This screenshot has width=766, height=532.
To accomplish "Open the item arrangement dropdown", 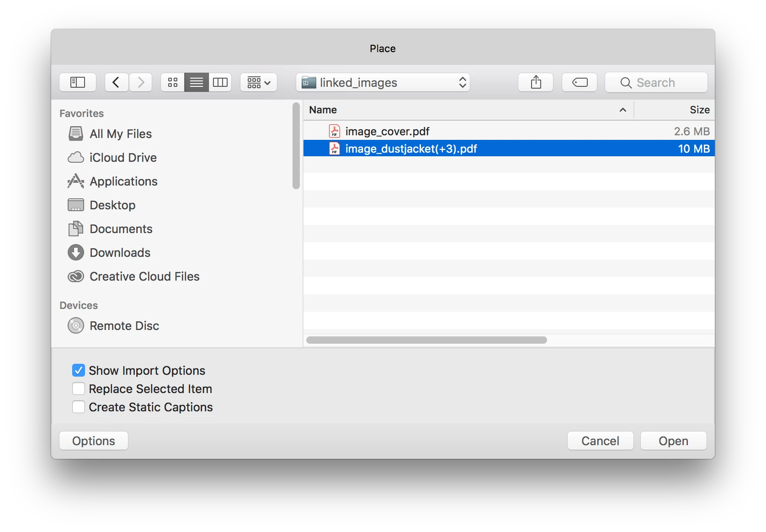I will [259, 82].
